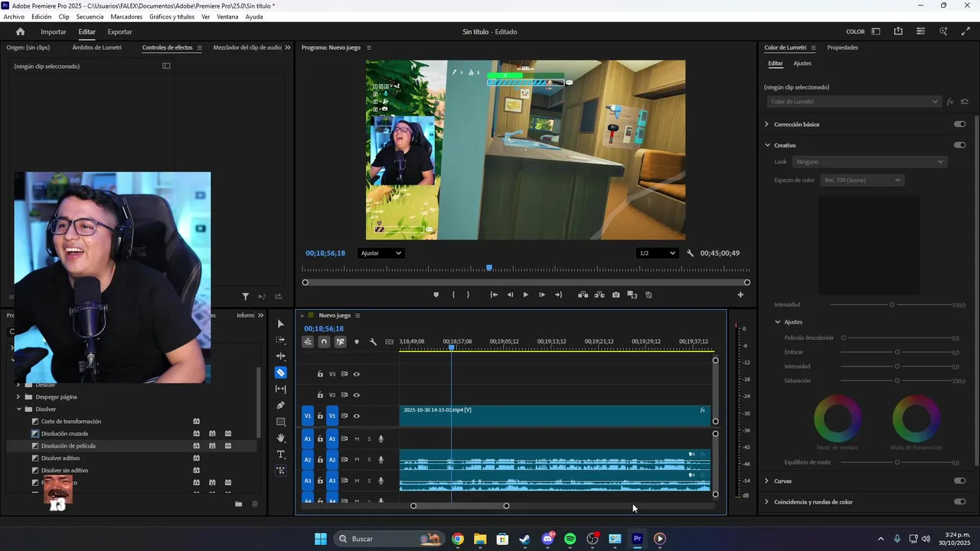Open the Secuencia menu
This screenshot has height=551, width=980.
click(x=90, y=17)
